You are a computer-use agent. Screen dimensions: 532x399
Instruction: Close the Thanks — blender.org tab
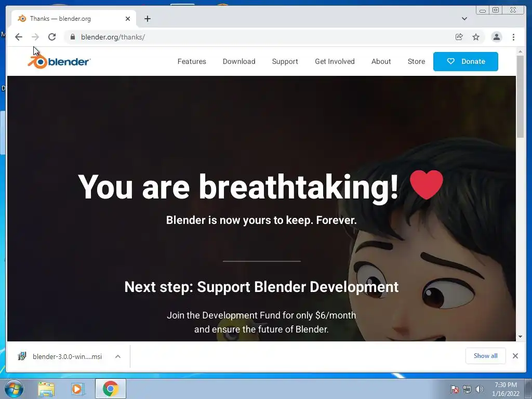(128, 19)
